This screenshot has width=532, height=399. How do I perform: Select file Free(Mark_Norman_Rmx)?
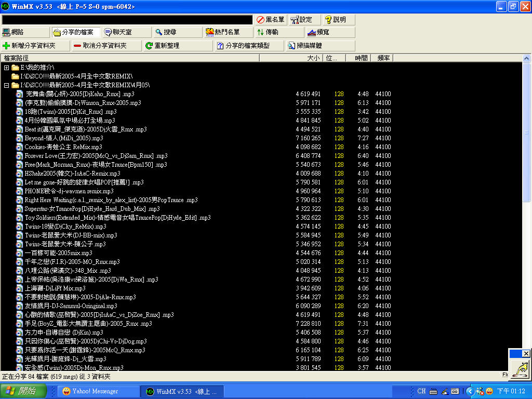click(x=96, y=165)
